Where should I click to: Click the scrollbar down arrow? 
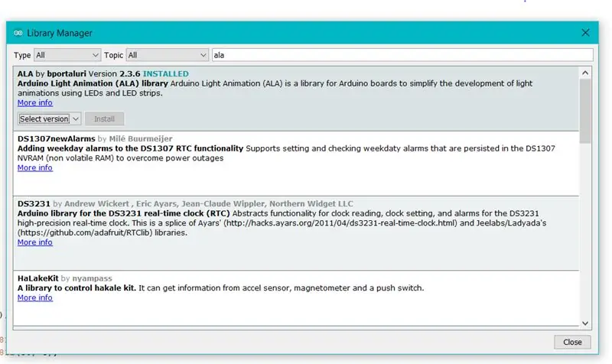tap(585, 323)
